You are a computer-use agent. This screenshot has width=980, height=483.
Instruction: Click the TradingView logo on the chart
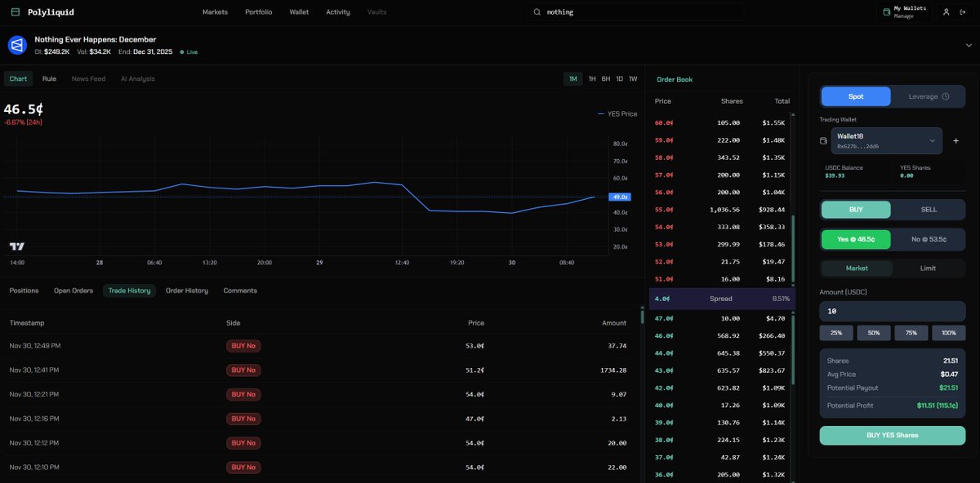16,246
